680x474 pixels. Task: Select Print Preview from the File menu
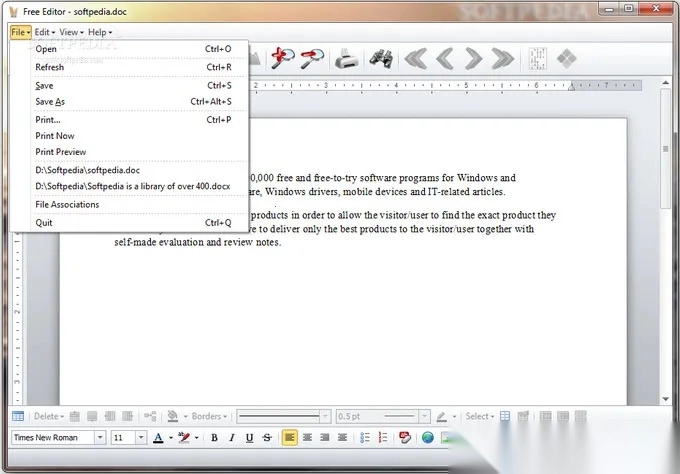[x=61, y=152]
